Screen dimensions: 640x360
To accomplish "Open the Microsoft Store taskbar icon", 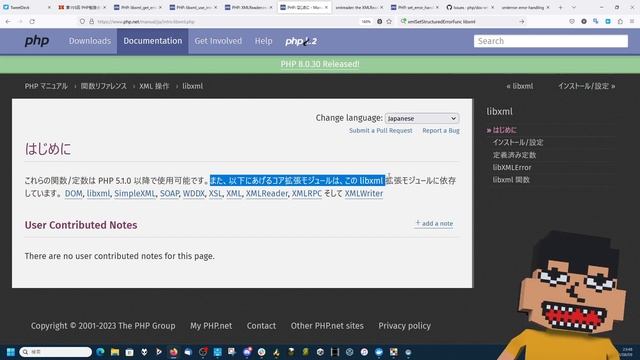I will pyautogui.click(x=129, y=352).
